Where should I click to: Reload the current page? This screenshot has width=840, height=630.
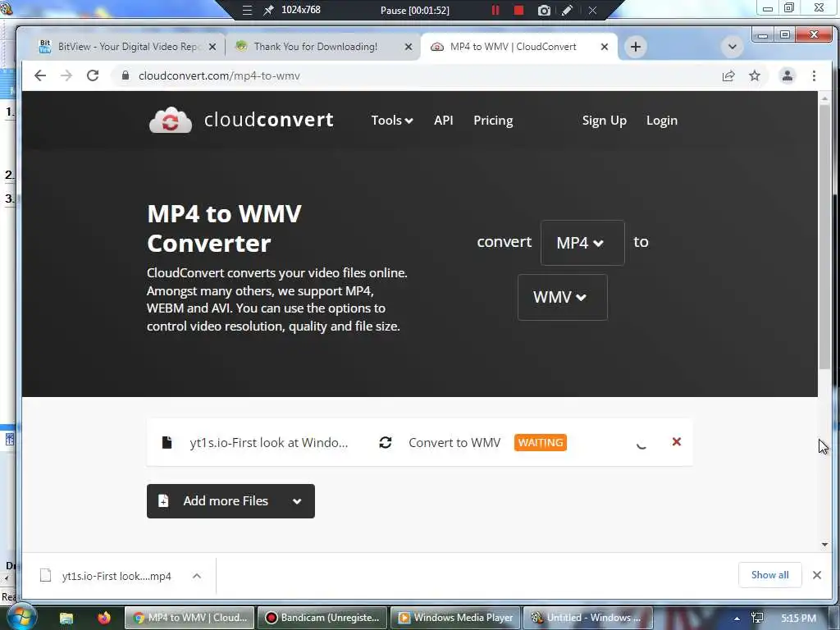coord(93,75)
